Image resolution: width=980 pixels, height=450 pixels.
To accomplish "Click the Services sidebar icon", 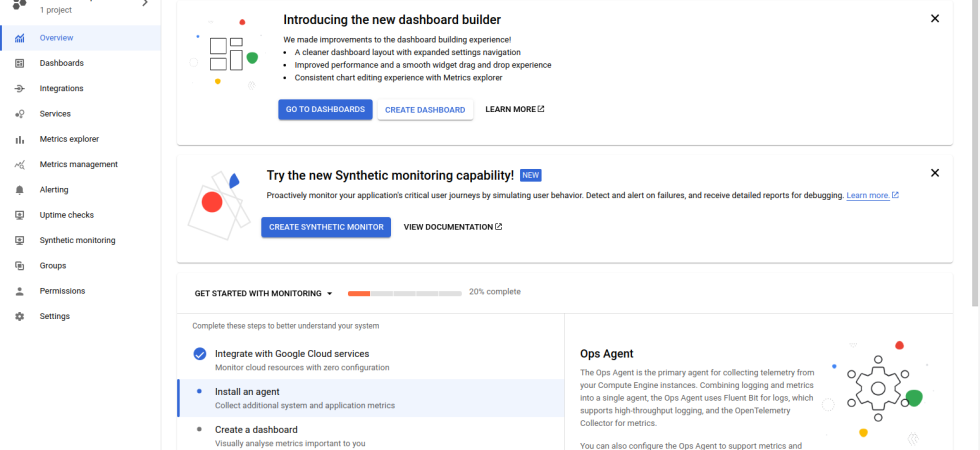I will point(20,114).
